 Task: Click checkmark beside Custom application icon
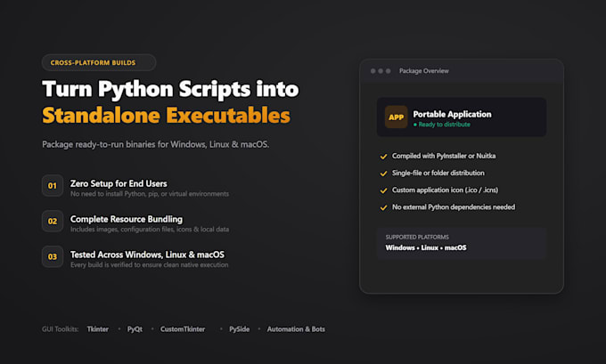click(x=383, y=190)
